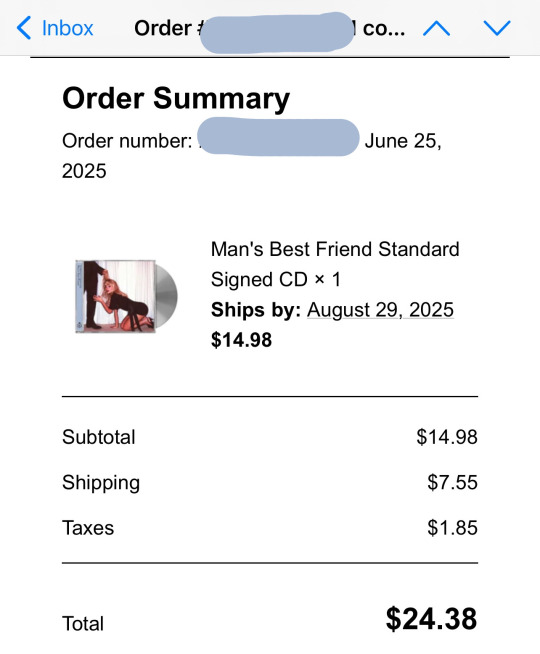Tap the June 25 order date
This screenshot has width=540, height=654.
click(x=403, y=141)
